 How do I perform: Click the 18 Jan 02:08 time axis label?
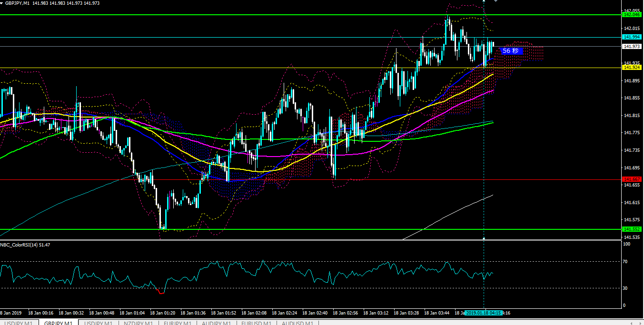click(254, 313)
